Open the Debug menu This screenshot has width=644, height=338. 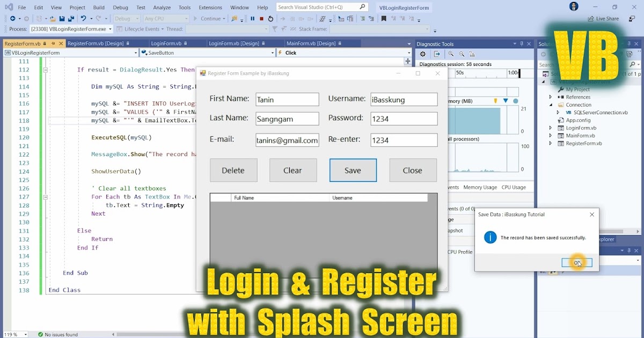pos(120,8)
